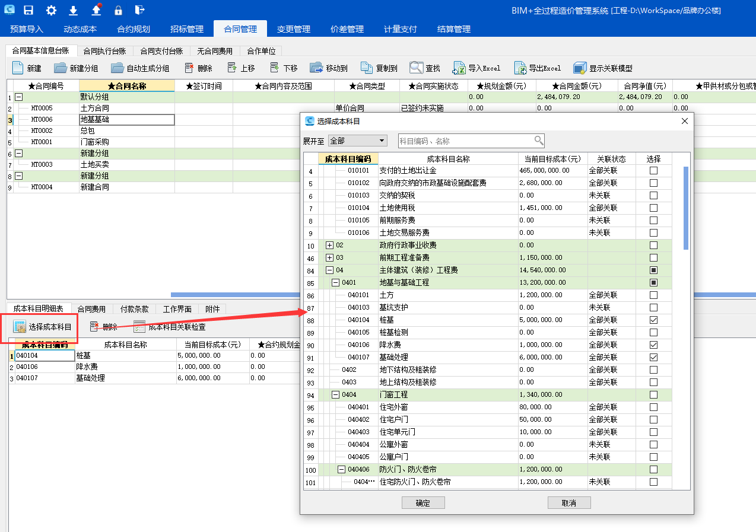The height and width of the screenshot is (532, 756).
Task: Click the save disk icon in title bar
Action: tap(28, 10)
